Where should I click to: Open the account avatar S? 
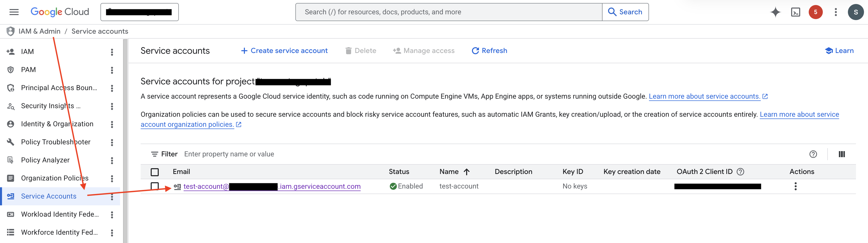point(855,12)
